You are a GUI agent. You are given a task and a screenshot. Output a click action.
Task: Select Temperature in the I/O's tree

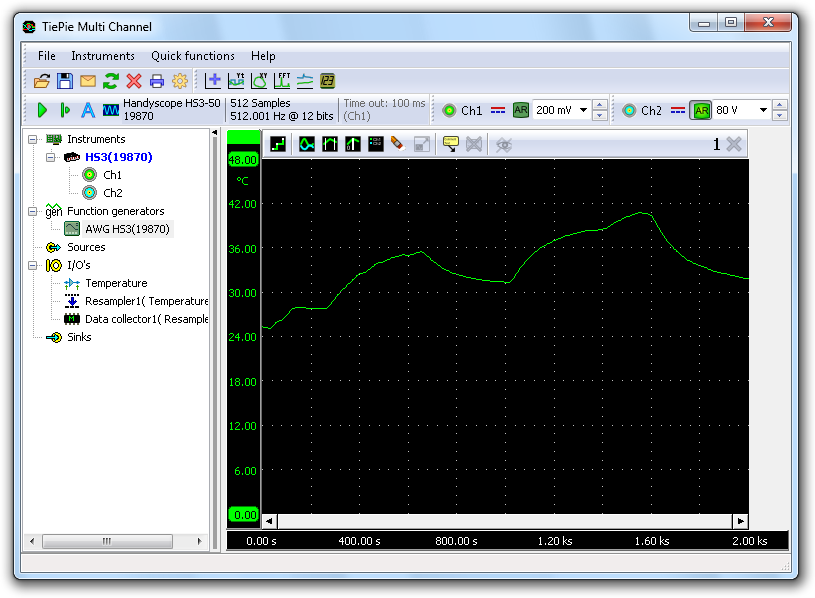point(115,283)
